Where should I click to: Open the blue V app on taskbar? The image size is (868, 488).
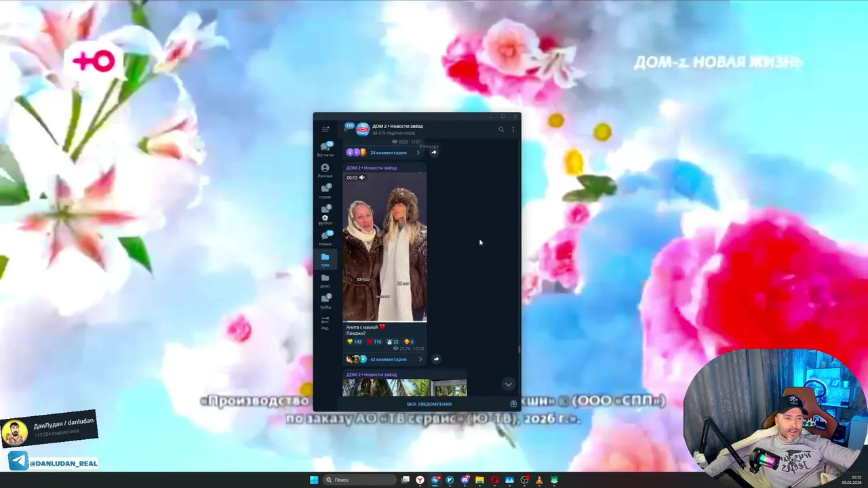450,480
